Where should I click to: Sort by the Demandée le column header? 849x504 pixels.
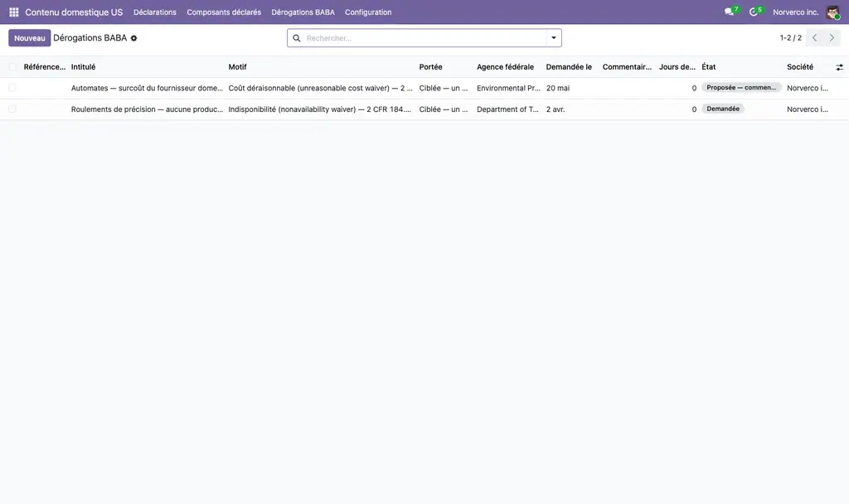[x=569, y=67]
